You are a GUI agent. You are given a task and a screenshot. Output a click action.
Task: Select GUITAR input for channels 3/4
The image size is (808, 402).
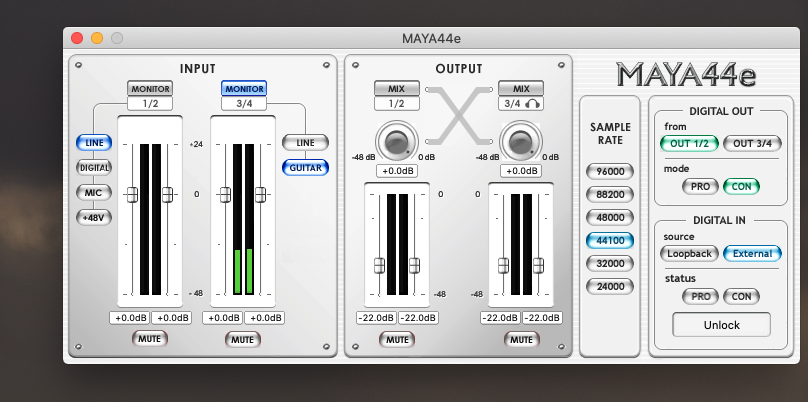[x=305, y=168]
